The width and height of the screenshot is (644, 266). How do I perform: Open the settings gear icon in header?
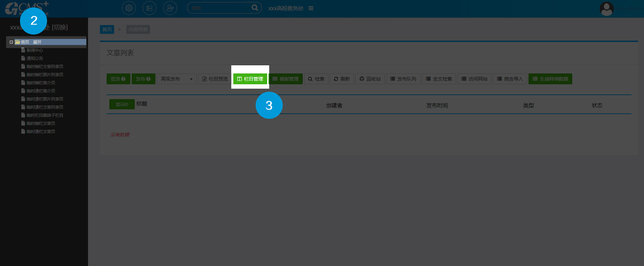click(x=129, y=8)
